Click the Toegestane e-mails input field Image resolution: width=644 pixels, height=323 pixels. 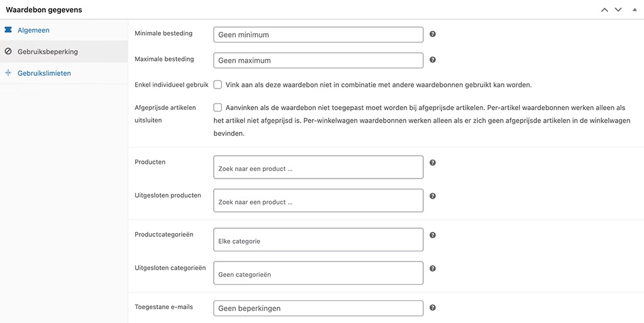(318, 309)
